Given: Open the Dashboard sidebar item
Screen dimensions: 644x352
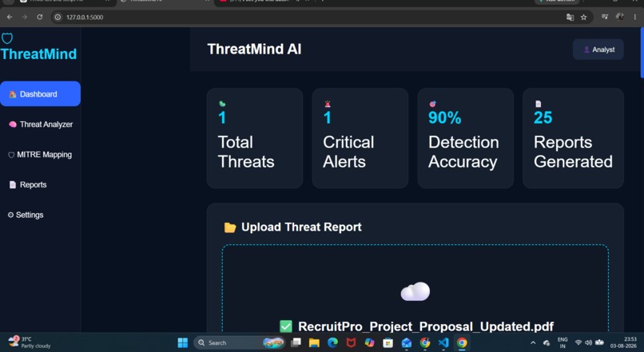Looking at the screenshot, I should (x=40, y=94).
